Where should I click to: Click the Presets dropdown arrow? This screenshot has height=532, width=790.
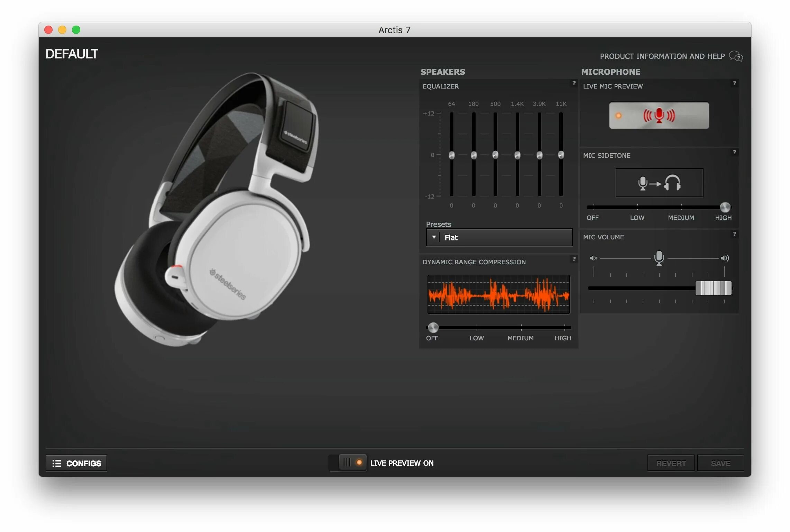point(434,237)
